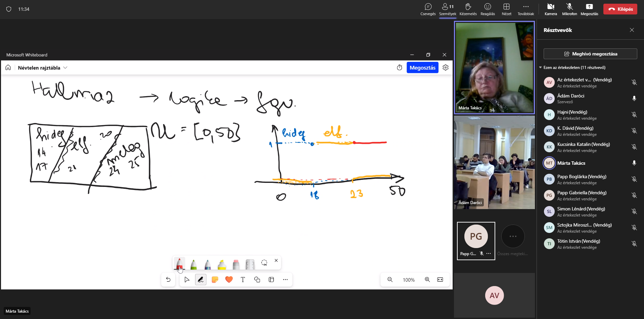Select the yellow highlighter pen
This screenshot has width=644, height=319.
tap(222, 264)
